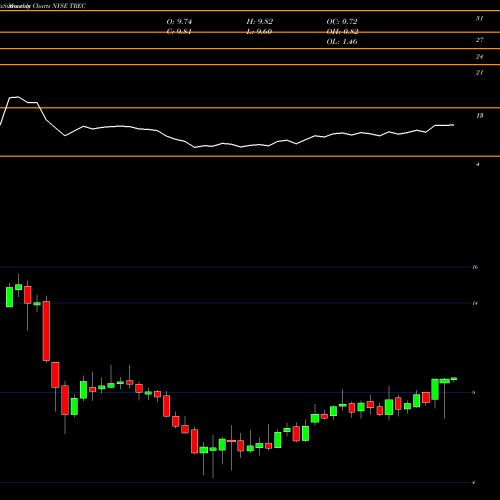This screenshot has width=500, height=500.
Task: Select the 'OC: 0.72' value
Action: tap(342, 21)
